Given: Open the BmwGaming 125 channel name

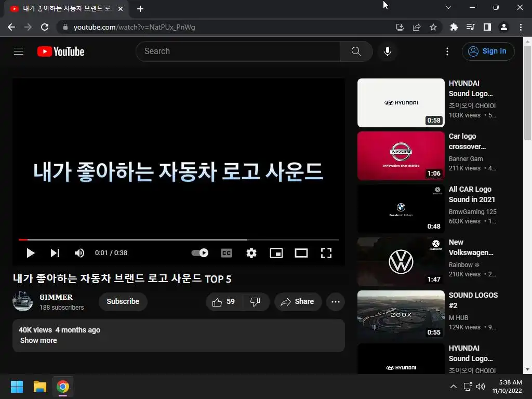Looking at the screenshot, I should tap(472, 212).
